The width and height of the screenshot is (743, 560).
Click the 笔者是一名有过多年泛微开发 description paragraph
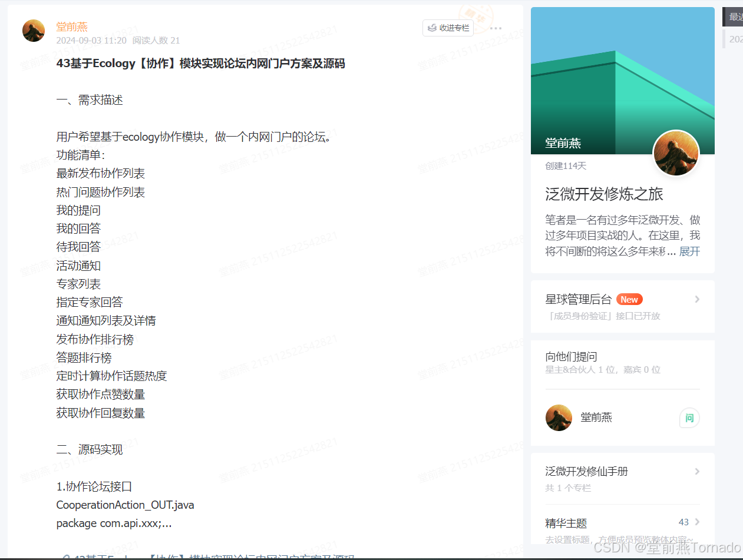click(x=623, y=236)
